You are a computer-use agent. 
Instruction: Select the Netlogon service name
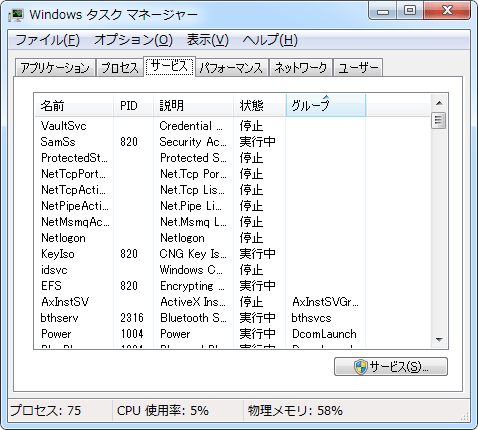point(63,238)
